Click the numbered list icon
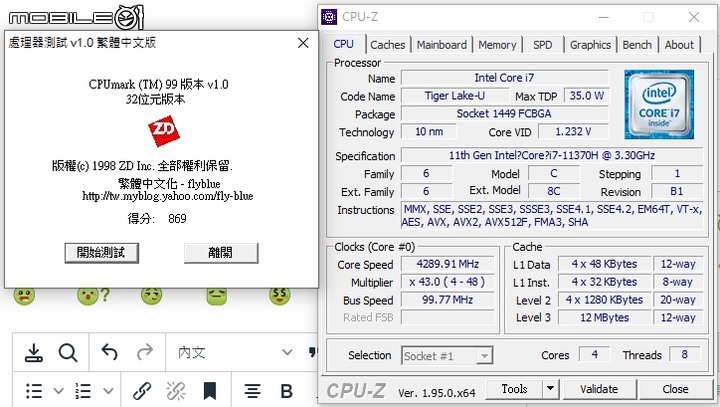Screen dimensions: 720x407 coord(83,391)
